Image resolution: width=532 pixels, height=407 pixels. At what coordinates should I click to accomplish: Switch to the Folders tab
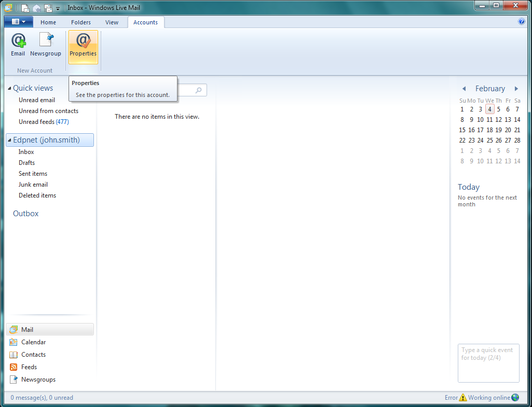point(81,22)
